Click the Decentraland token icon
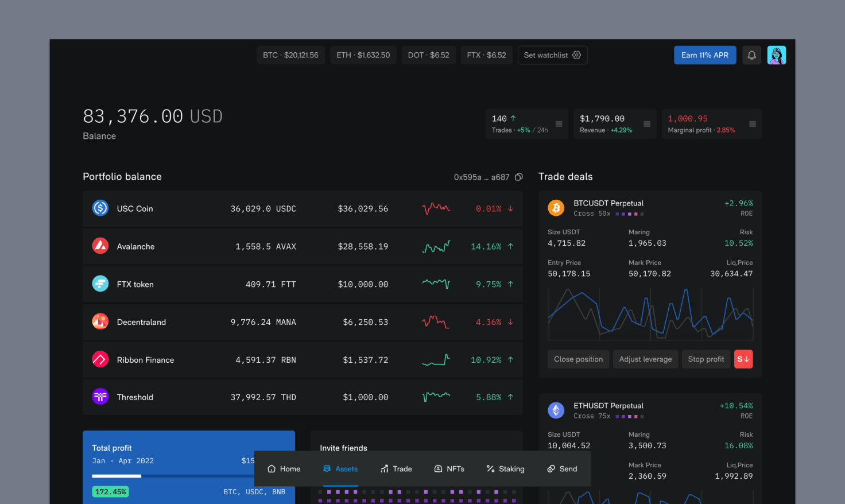845x504 pixels. pos(100,321)
